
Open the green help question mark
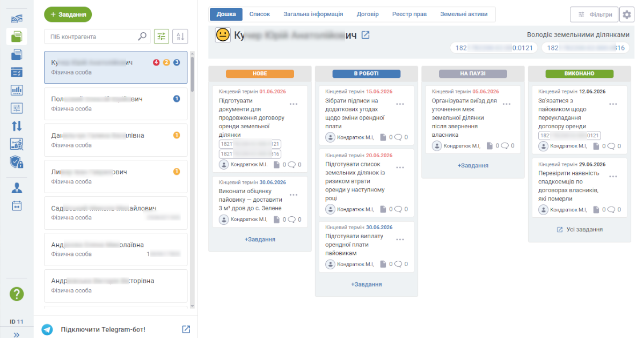17,294
